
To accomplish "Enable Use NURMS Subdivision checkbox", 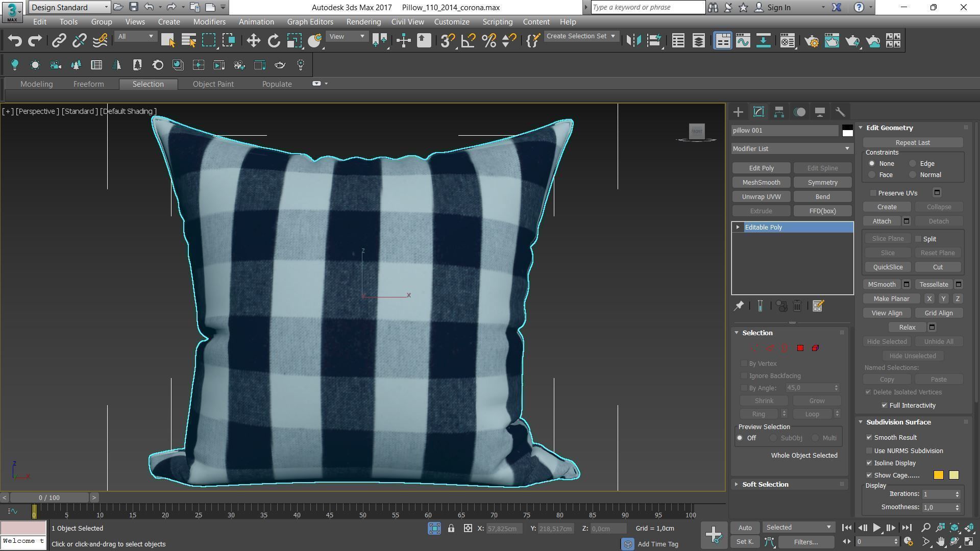I will click(x=869, y=451).
